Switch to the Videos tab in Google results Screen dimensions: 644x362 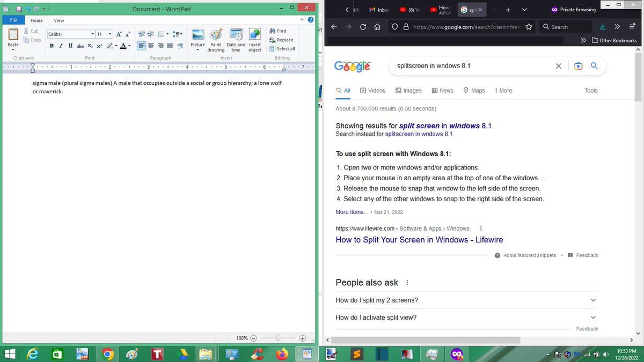(372, 91)
